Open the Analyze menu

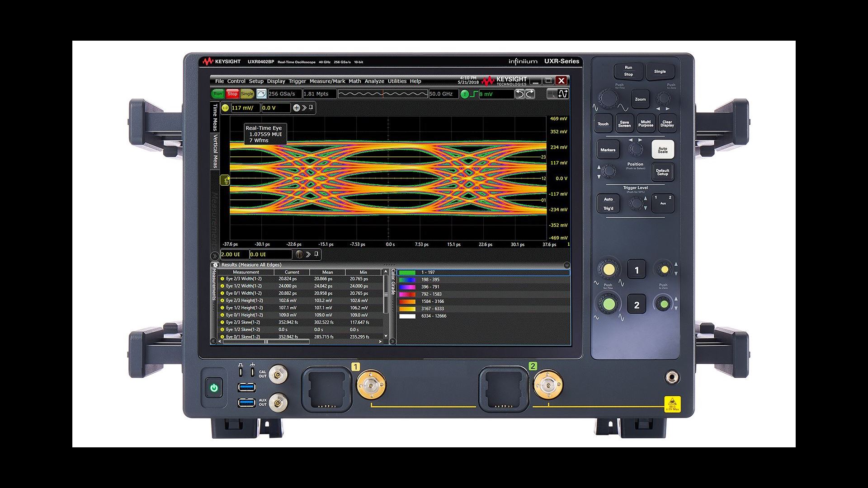point(374,81)
